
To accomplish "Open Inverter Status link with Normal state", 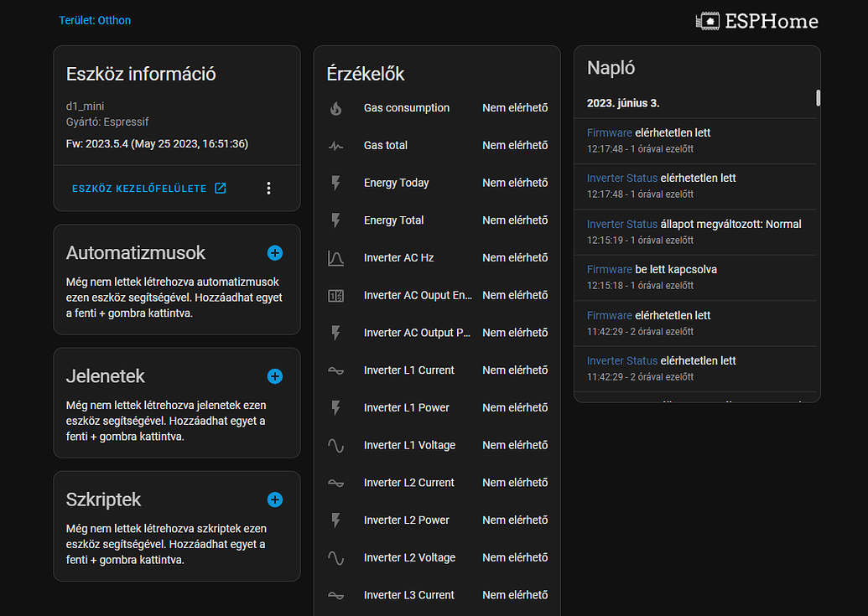I will pos(621,224).
